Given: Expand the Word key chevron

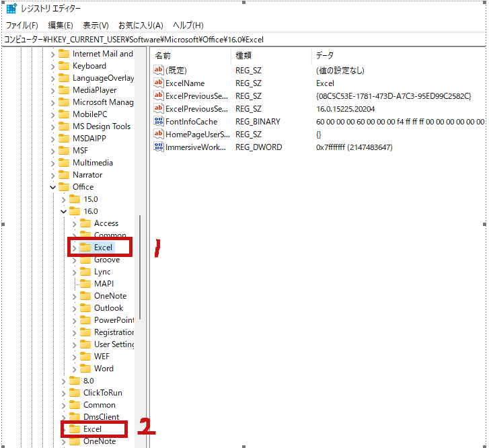Looking at the screenshot, I should click(74, 369).
